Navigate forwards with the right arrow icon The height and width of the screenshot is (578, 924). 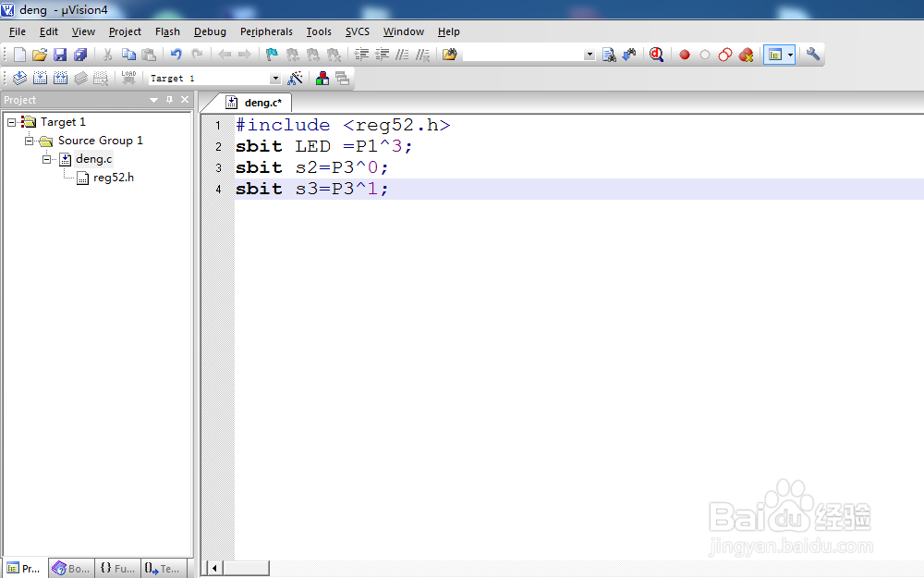pyautogui.click(x=245, y=55)
